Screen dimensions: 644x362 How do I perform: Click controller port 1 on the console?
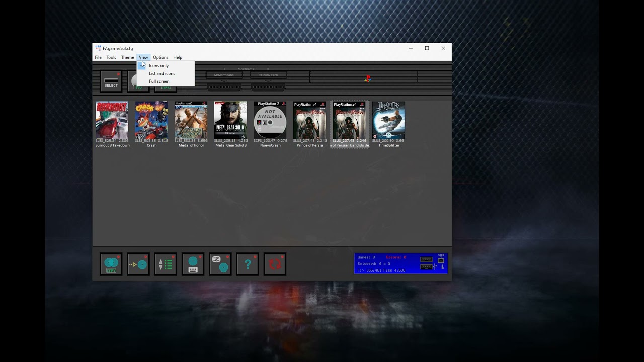(224, 87)
